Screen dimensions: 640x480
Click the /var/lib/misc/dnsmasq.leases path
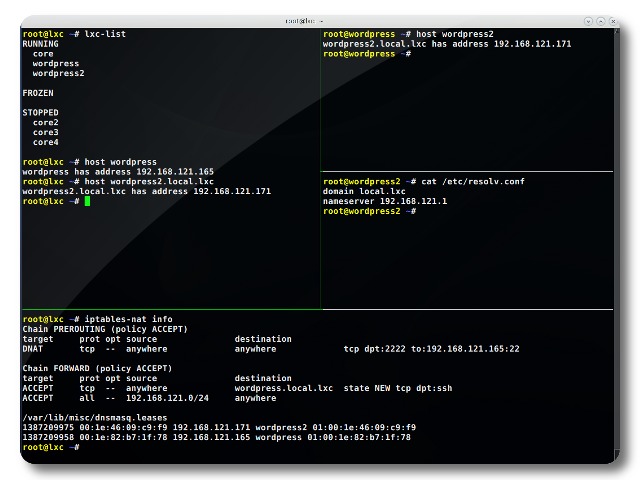click(x=90, y=417)
